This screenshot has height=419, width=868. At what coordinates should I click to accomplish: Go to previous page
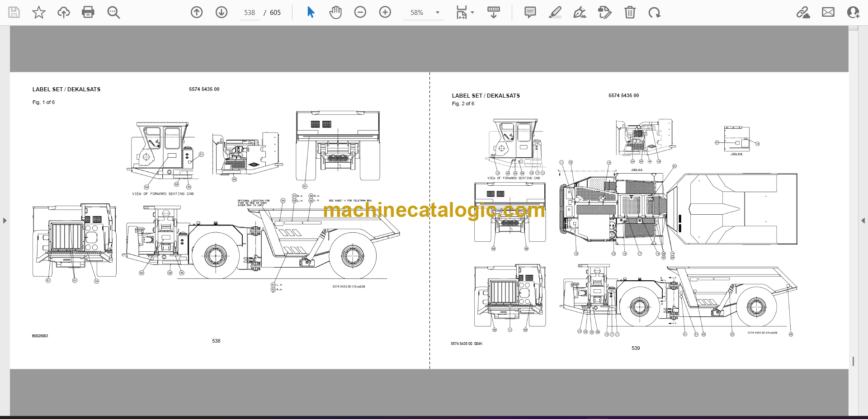(x=197, y=12)
